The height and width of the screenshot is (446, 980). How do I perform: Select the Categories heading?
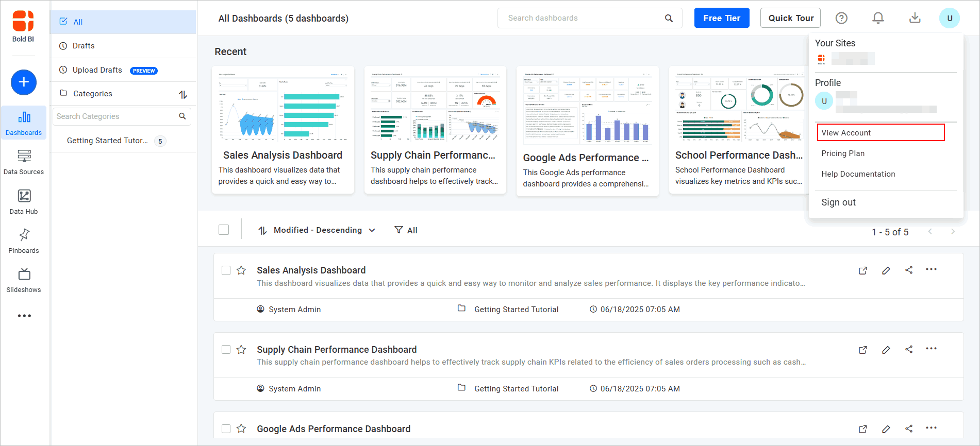click(93, 94)
